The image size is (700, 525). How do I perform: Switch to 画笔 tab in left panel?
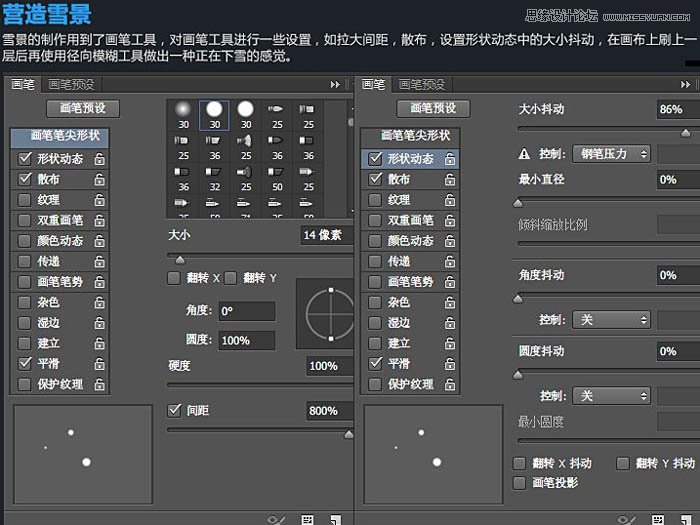coord(22,84)
